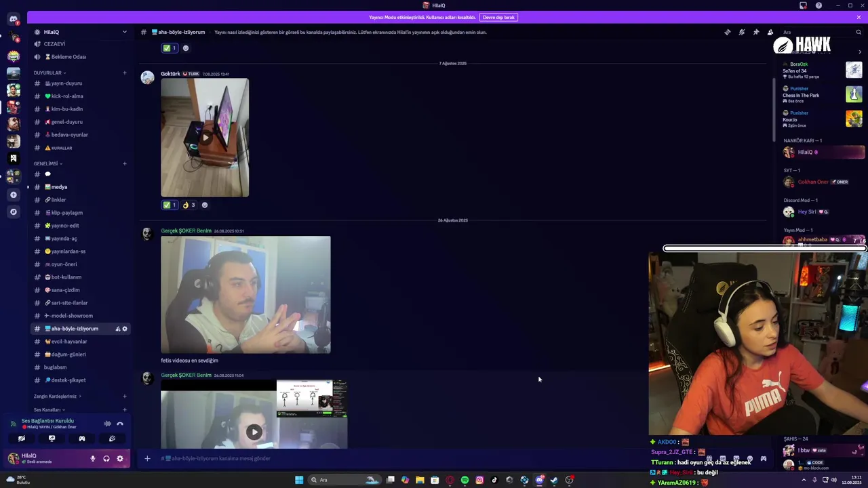Image resolution: width=868 pixels, height=488 pixels.
Task: Dismiss the purple streamer mode banner
Action: tap(859, 17)
